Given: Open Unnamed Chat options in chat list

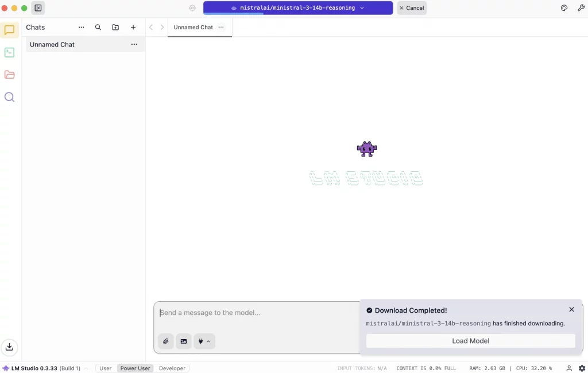Looking at the screenshot, I should point(134,44).
